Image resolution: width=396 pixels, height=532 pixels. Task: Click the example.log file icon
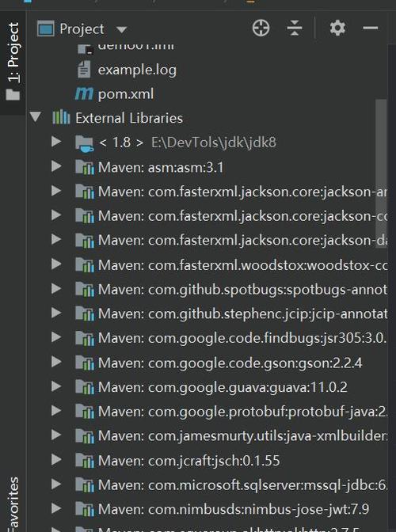click(x=84, y=70)
